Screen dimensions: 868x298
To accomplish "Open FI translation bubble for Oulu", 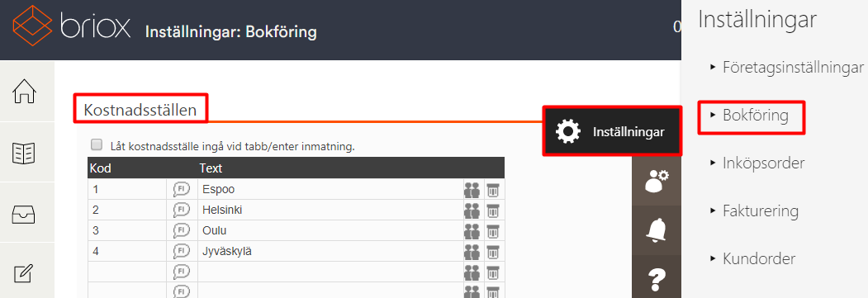I will (x=182, y=230).
